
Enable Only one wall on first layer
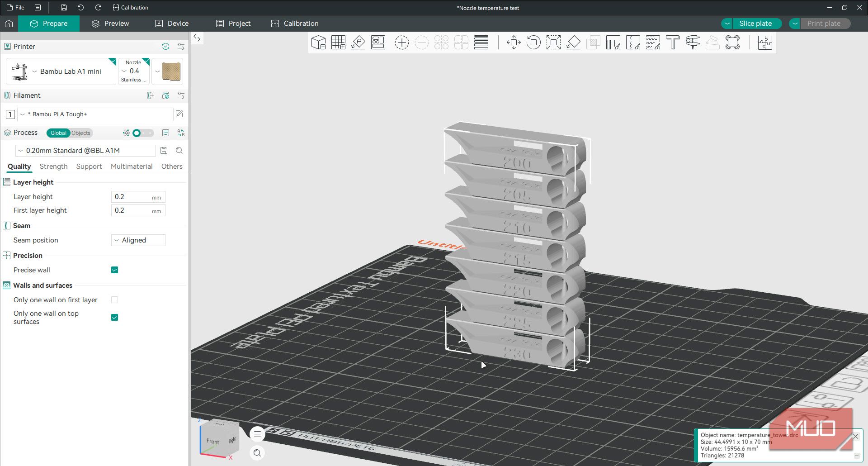(115, 300)
